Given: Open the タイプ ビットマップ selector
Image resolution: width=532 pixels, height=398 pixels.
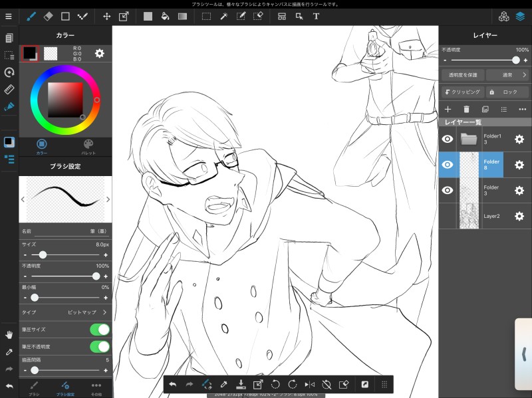Looking at the screenshot, I should pyautogui.click(x=65, y=312).
